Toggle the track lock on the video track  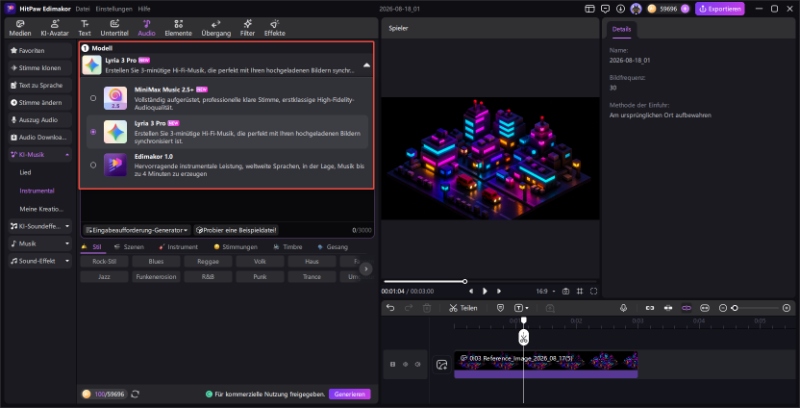392,365
